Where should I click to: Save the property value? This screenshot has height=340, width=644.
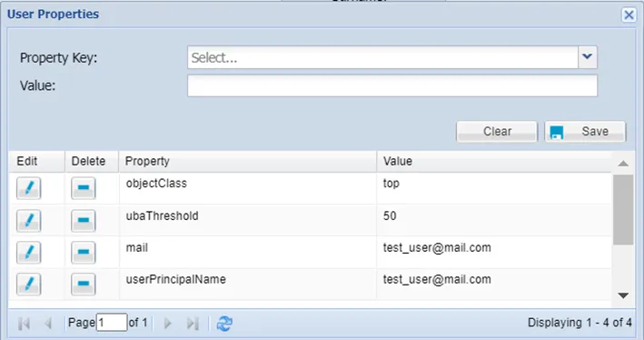[585, 132]
